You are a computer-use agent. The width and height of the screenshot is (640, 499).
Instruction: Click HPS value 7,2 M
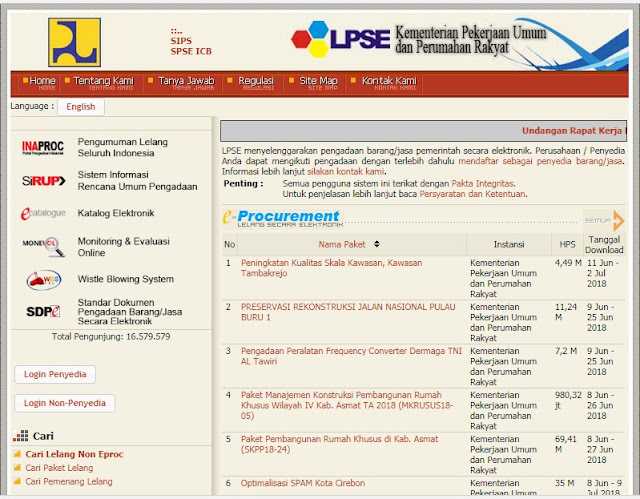click(x=566, y=351)
